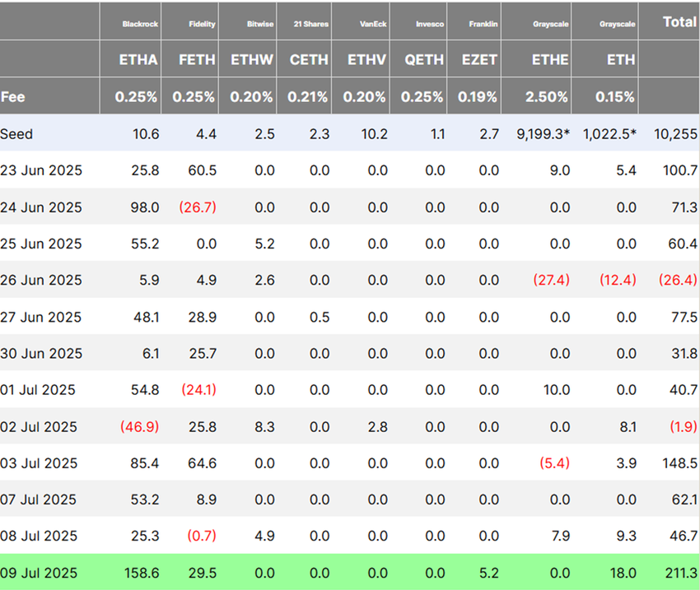This screenshot has height=590, width=700.
Task: Click the 26 Jun 2025 date
Action: coord(41,280)
